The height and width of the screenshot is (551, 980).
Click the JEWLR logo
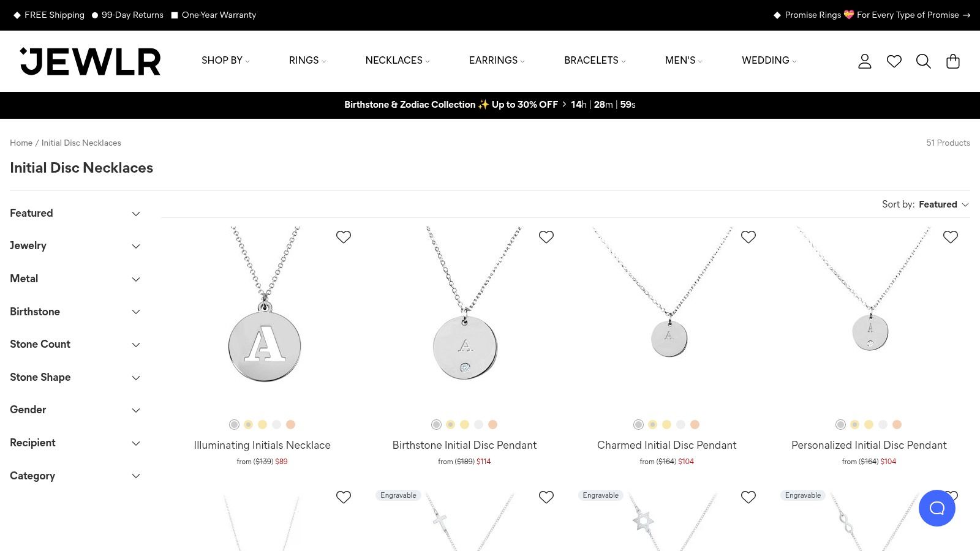click(x=91, y=61)
